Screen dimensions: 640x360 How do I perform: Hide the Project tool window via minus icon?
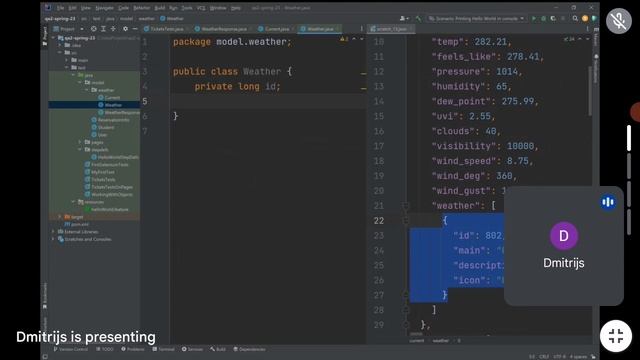[135, 29]
